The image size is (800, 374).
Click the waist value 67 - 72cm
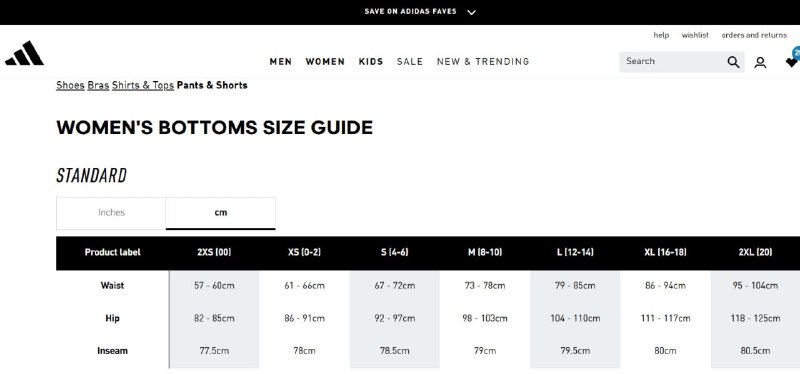(x=394, y=286)
